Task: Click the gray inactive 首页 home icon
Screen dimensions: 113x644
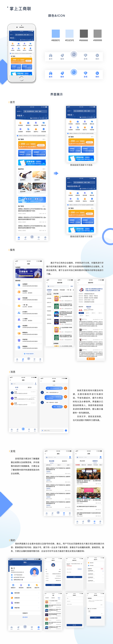Action: 51,55
